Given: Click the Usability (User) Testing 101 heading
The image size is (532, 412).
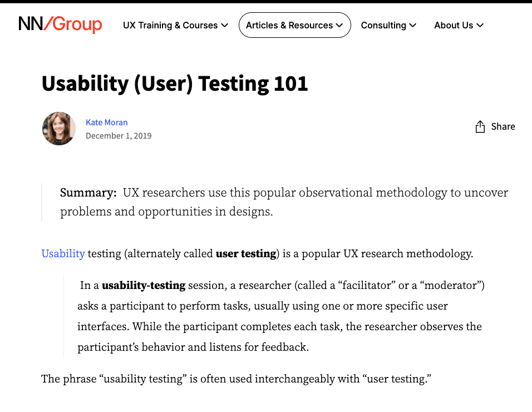Looking at the screenshot, I should click(175, 84).
